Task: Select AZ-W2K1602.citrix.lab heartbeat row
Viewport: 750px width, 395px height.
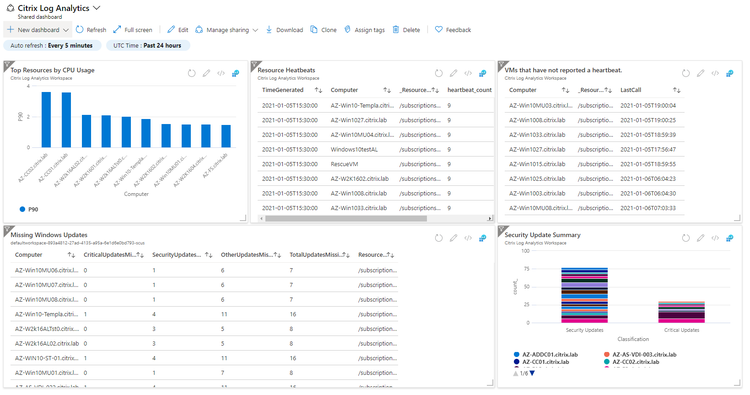Action: point(376,178)
